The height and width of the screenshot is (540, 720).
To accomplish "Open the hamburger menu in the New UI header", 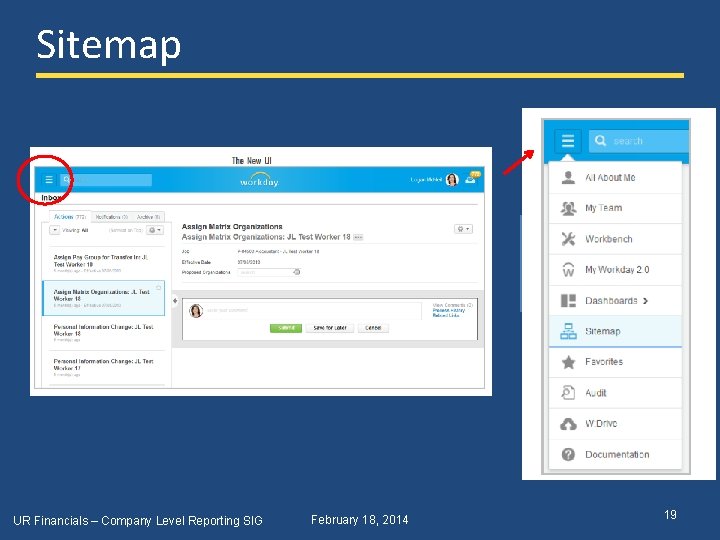I will [49, 180].
